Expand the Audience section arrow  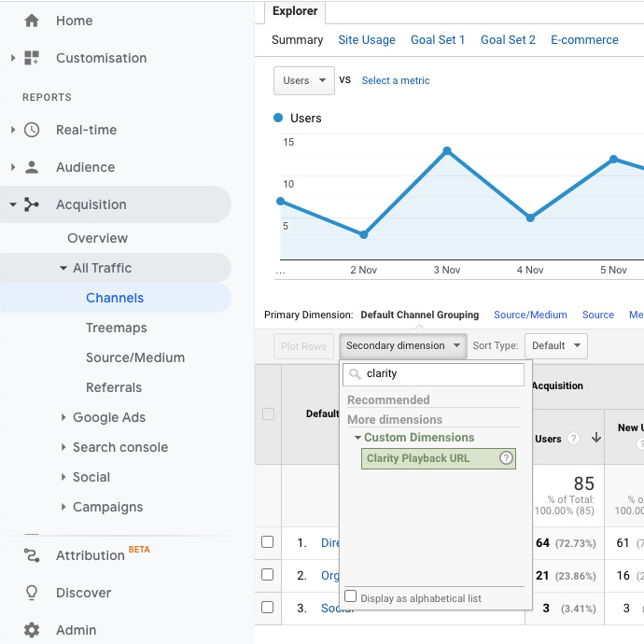(x=13, y=167)
